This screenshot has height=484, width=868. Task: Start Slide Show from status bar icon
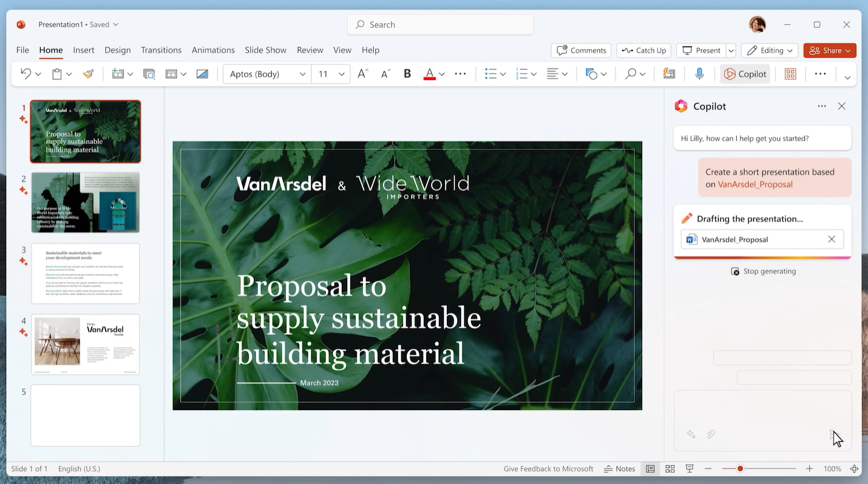pos(690,469)
